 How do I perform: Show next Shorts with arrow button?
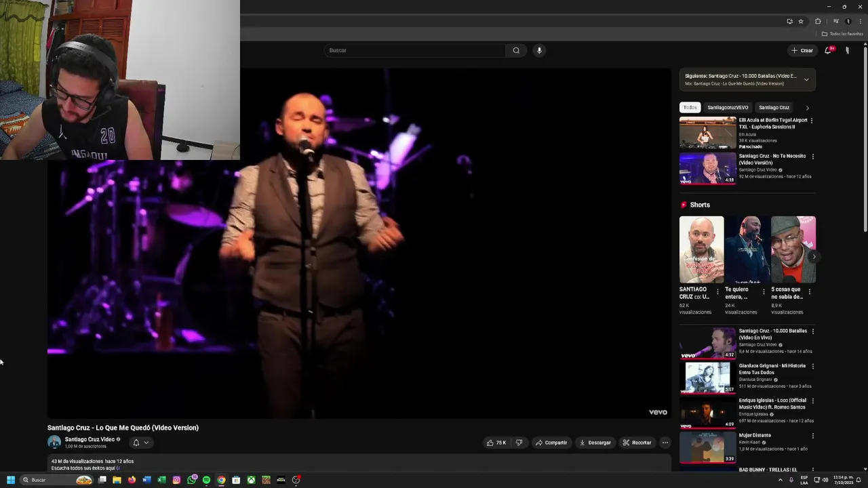(x=814, y=257)
